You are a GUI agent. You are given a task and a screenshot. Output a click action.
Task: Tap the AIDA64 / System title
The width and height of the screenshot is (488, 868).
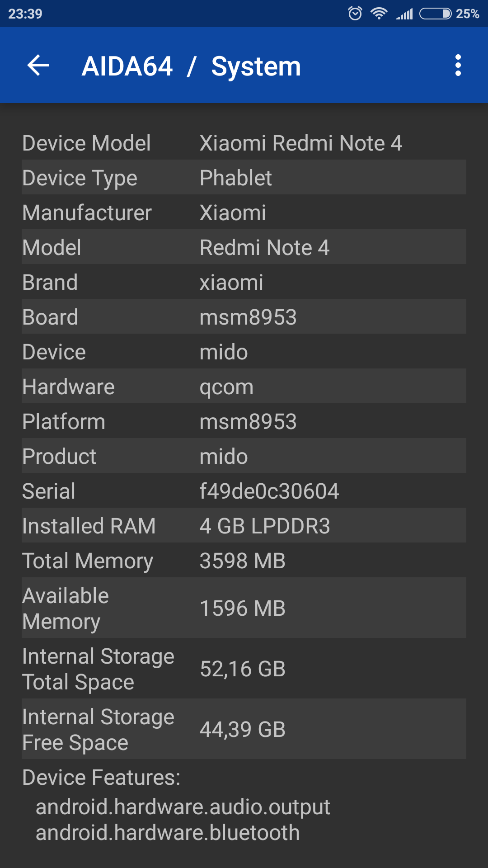pos(191,66)
